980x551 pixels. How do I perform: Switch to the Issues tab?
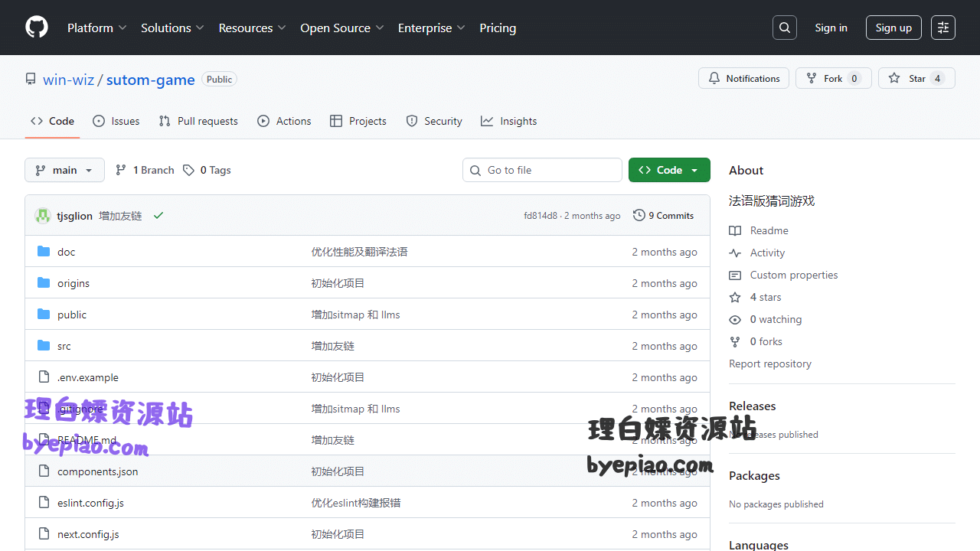click(x=116, y=121)
